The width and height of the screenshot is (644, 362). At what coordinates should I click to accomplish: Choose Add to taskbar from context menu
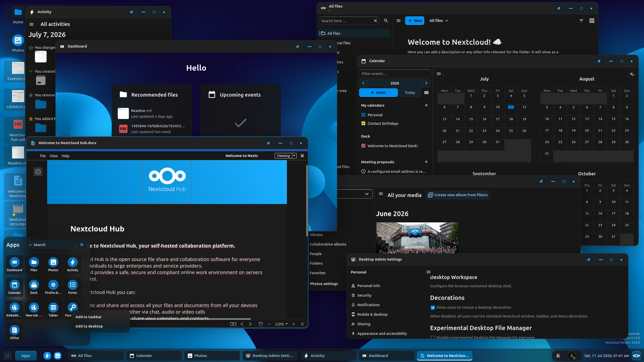(101, 317)
